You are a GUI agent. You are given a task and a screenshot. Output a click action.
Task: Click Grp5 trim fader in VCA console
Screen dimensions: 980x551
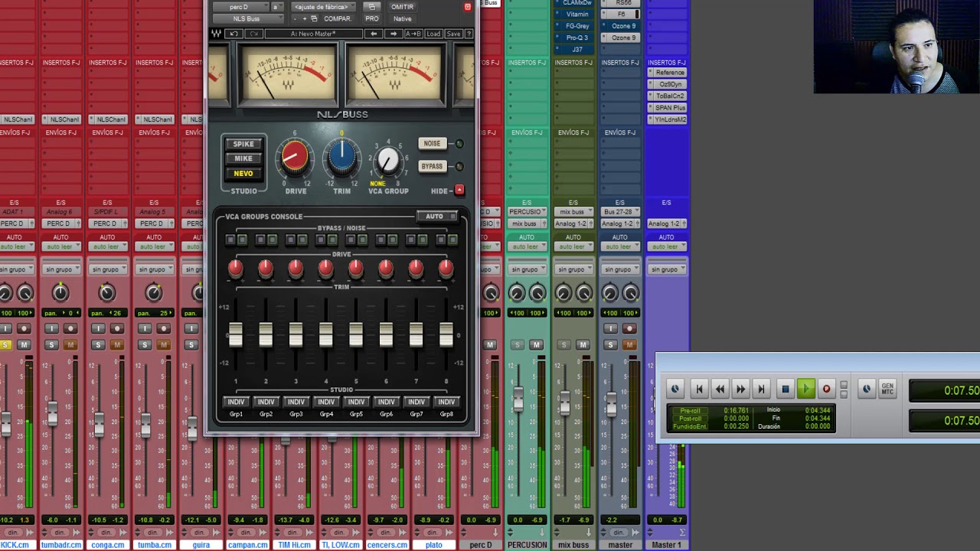[x=356, y=334]
